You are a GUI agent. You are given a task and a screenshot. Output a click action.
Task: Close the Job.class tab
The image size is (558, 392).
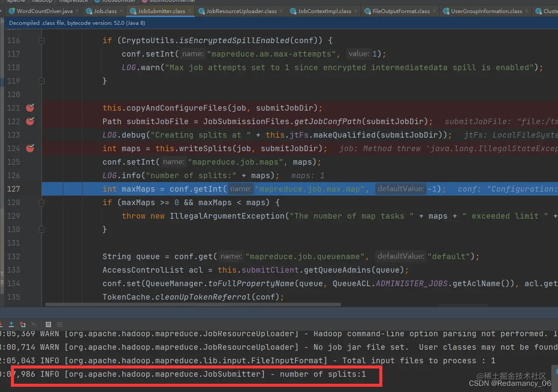click(x=121, y=11)
